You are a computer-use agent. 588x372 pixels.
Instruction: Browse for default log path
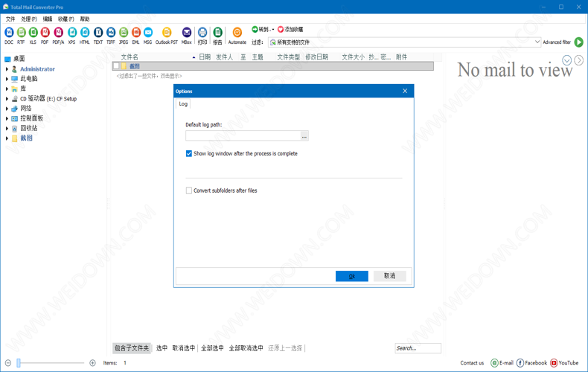pyautogui.click(x=304, y=135)
